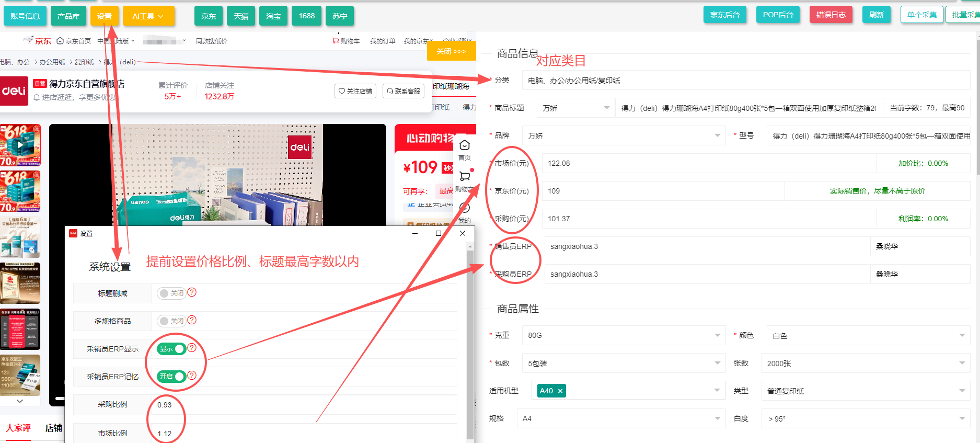Viewport: 980px width, 443px height.
Task: Click the 购物车 cart icon in JD header
Action: [x=336, y=41]
